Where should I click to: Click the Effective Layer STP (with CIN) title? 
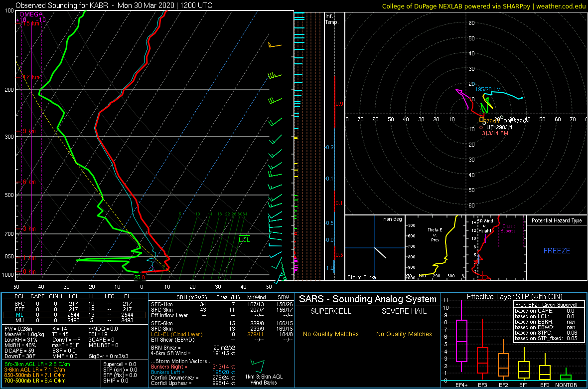(x=513, y=297)
